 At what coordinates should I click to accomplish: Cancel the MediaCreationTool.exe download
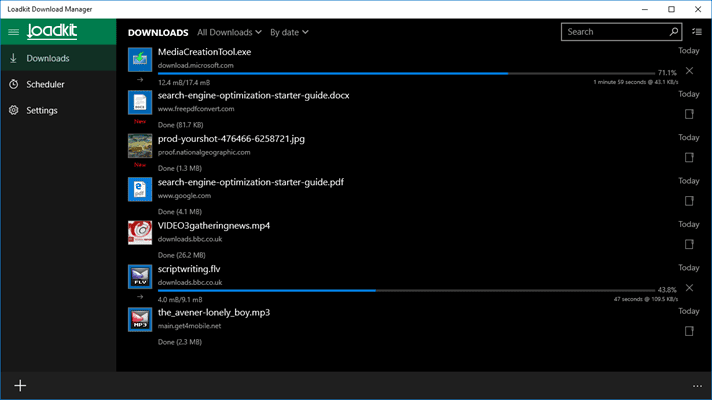[x=689, y=71]
